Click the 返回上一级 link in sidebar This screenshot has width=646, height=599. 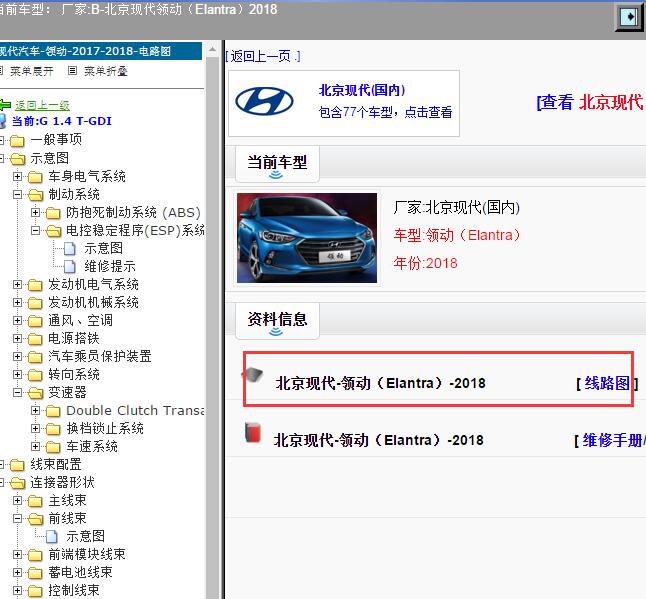(x=42, y=105)
